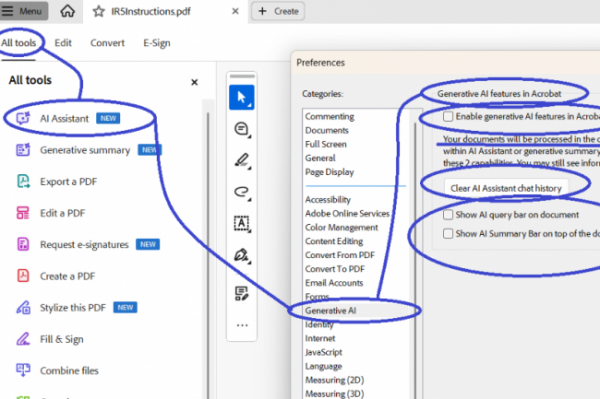Select General category
The height and width of the screenshot is (399, 600).
pos(320,158)
